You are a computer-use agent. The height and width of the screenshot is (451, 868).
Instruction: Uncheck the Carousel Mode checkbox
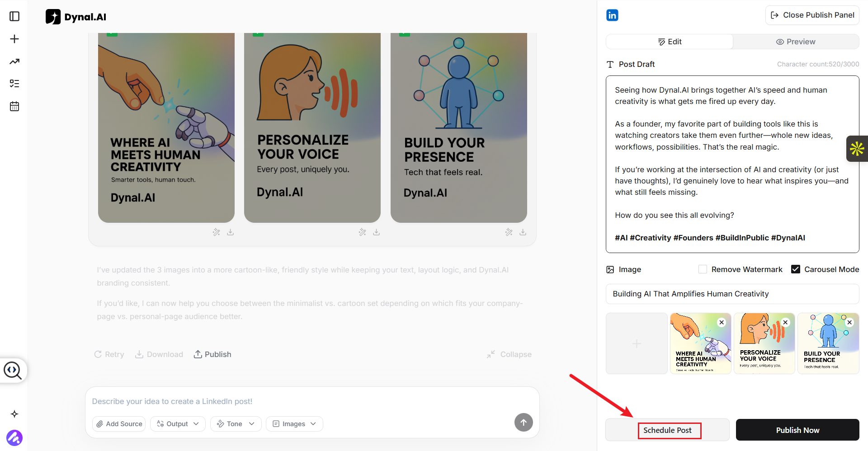coord(796,269)
